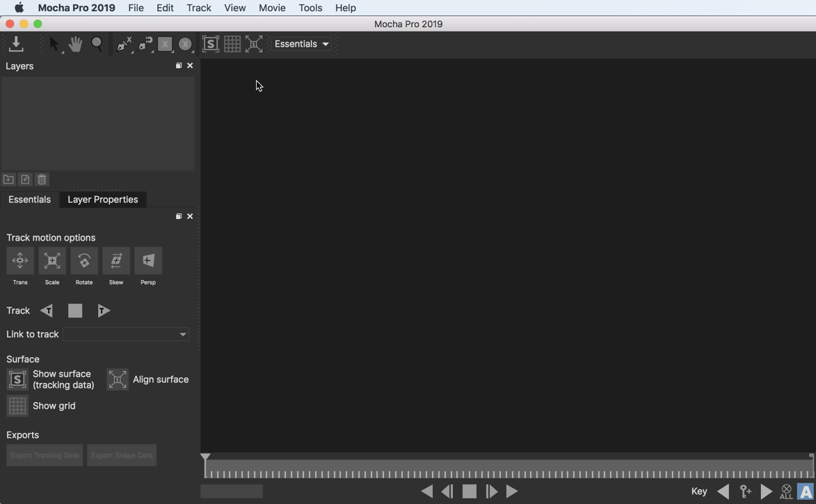Close the Layers panel
Image resolution: width=816 pixels, height=504 pixels.
pos(190,65)
